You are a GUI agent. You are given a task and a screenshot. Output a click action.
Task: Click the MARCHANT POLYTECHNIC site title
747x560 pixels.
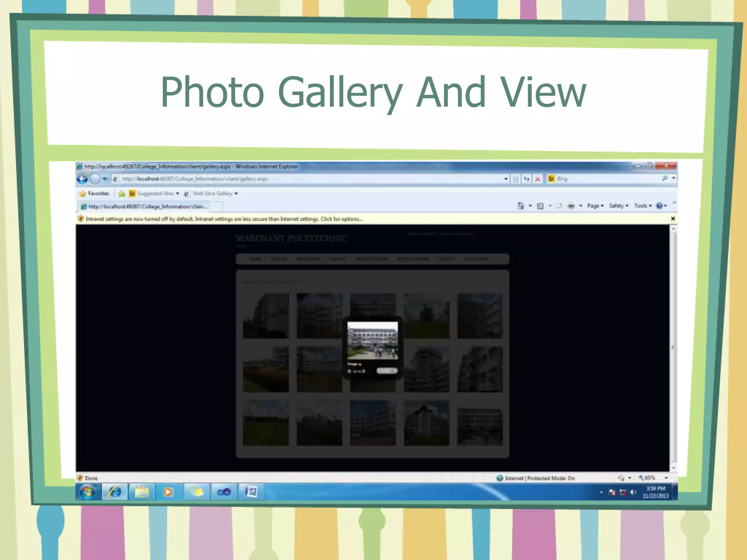click(291, 238)
